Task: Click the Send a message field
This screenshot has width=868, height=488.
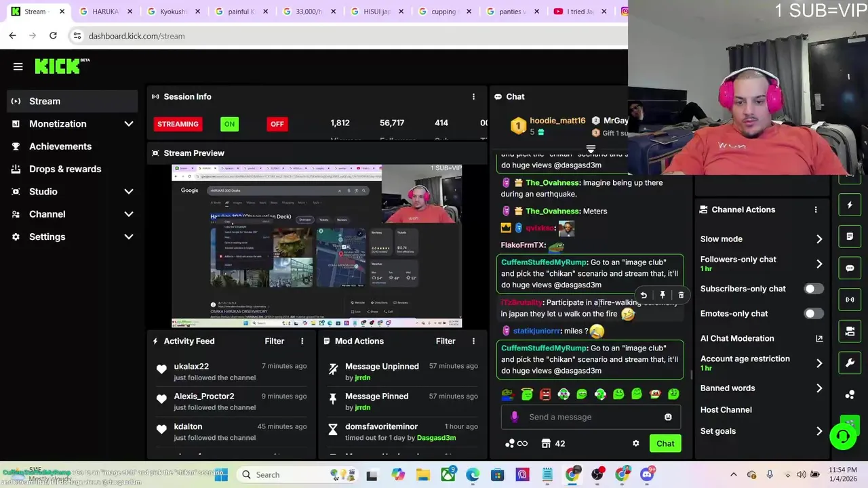Action: (590, 417)
